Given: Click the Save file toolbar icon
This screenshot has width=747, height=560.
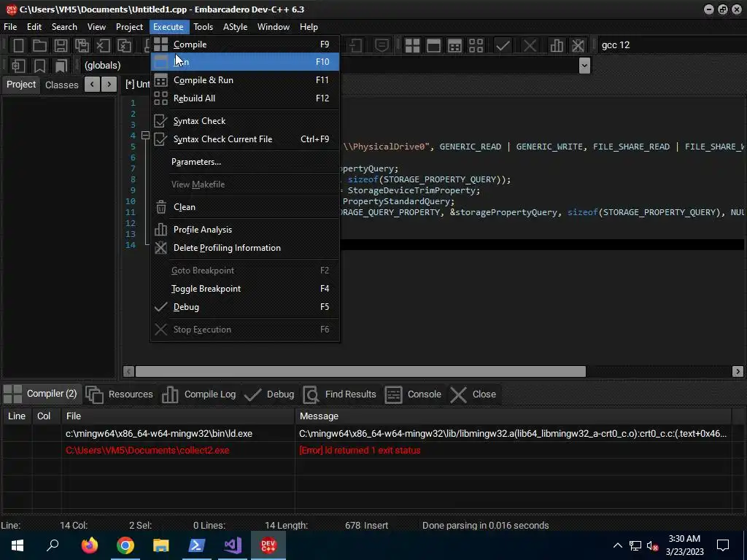Looking at the screenshot, I should coord(61,45).
